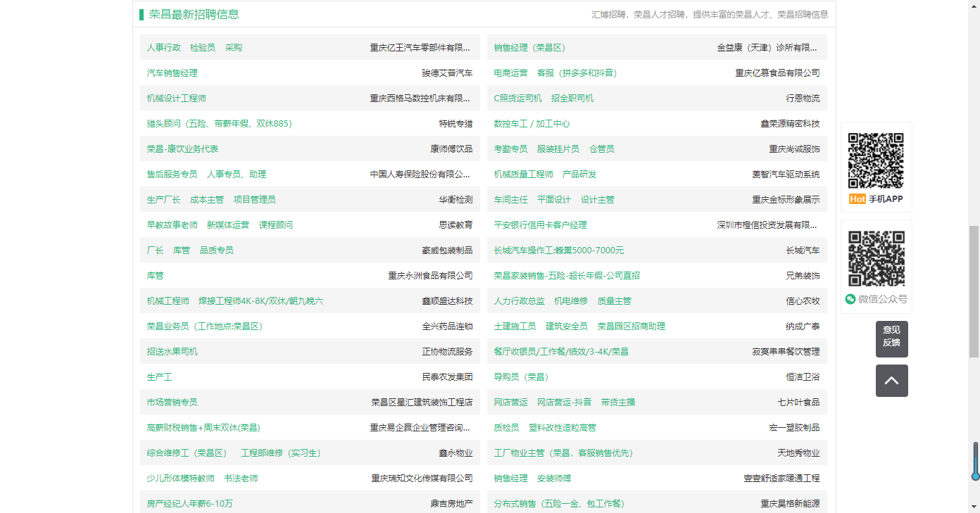Open the 人事行政 job link
The height and width of the screenshot is (513, 980).
pos(164,48)
